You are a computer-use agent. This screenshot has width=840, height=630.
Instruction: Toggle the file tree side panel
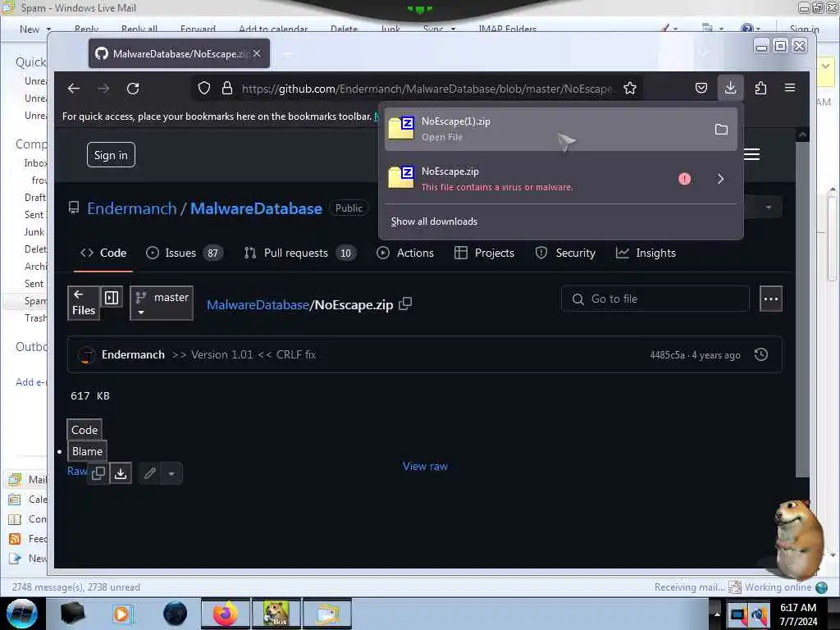click(x=112, y=297)
